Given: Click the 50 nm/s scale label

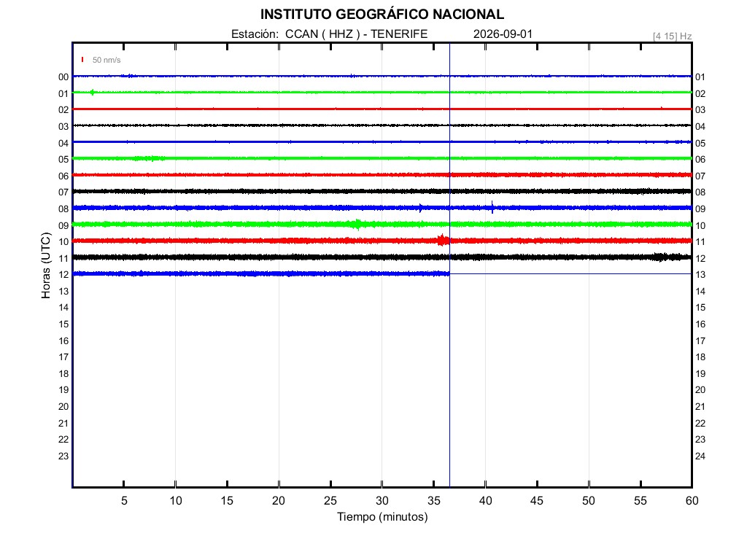Looking at the screenshot, I should pyautogui.click(x=107, y=60).
